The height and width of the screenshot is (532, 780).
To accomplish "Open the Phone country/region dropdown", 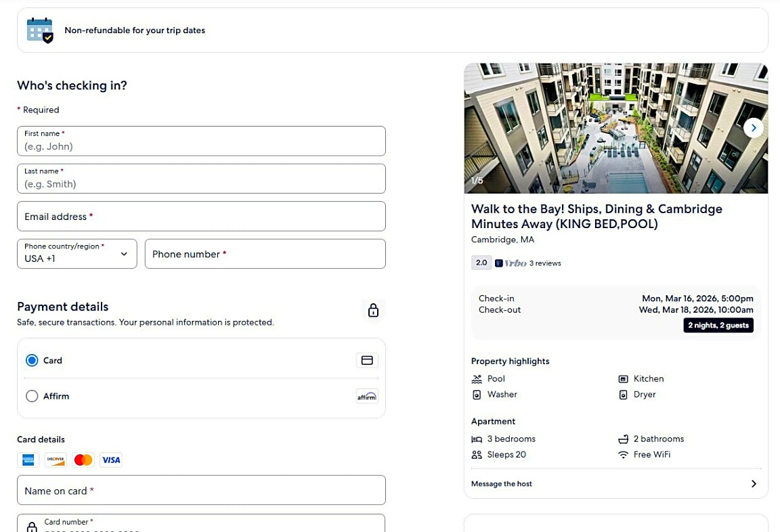I will (77, 254).
